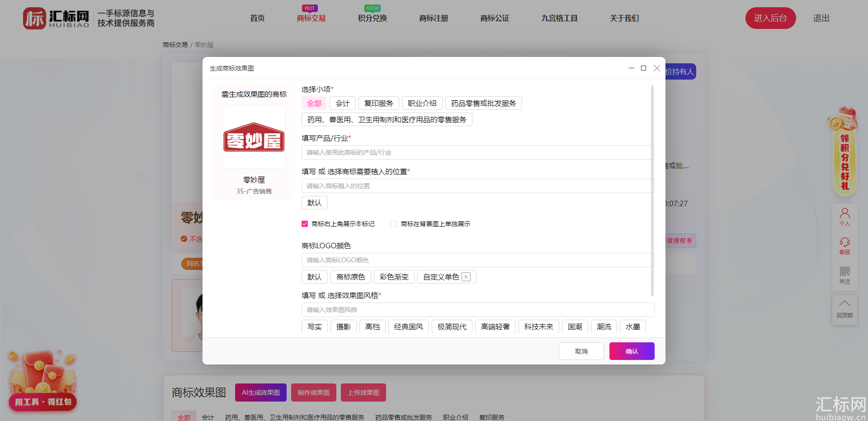This screenshot has height=421, width=868.
Task: Click the 进入后台 button
Action: [771, 18]
